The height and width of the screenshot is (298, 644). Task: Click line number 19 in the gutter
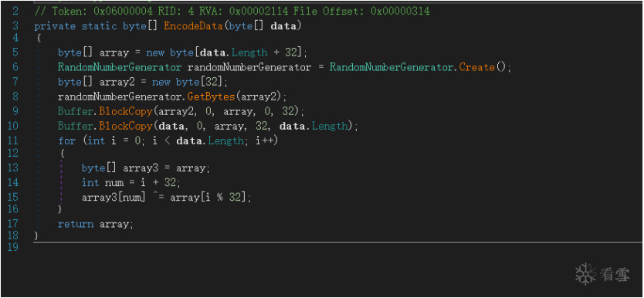pyautogui.click(x=12, y=248)
